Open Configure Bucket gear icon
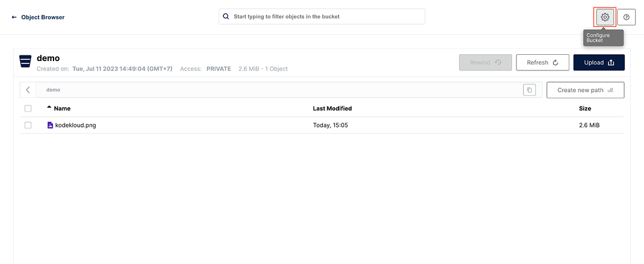644x264 pixels. coord(605,17)
